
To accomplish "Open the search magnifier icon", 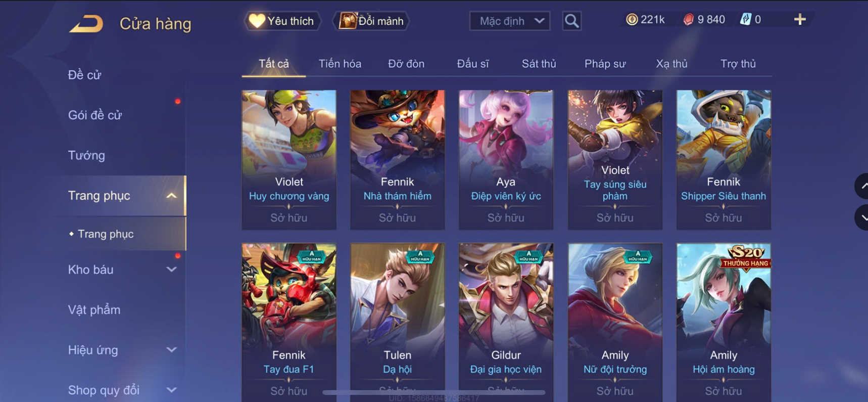I will tap(571, 21).
